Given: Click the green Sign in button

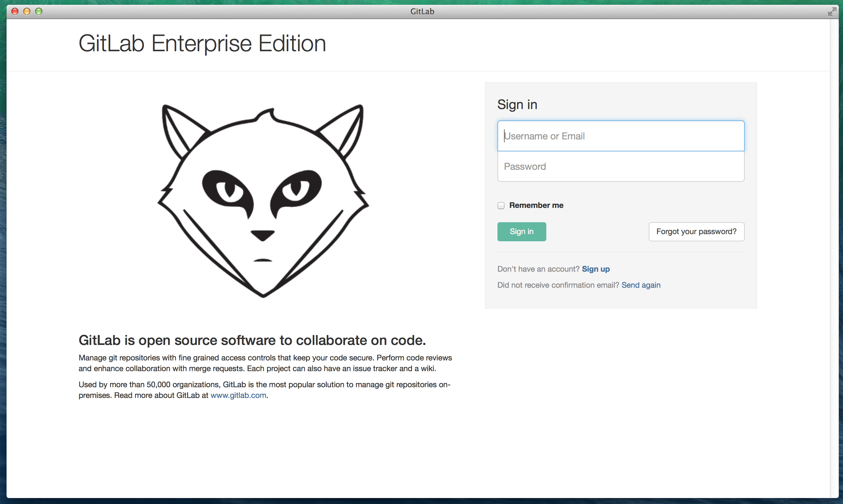Looking at the screenshot, I should point(521,232).
